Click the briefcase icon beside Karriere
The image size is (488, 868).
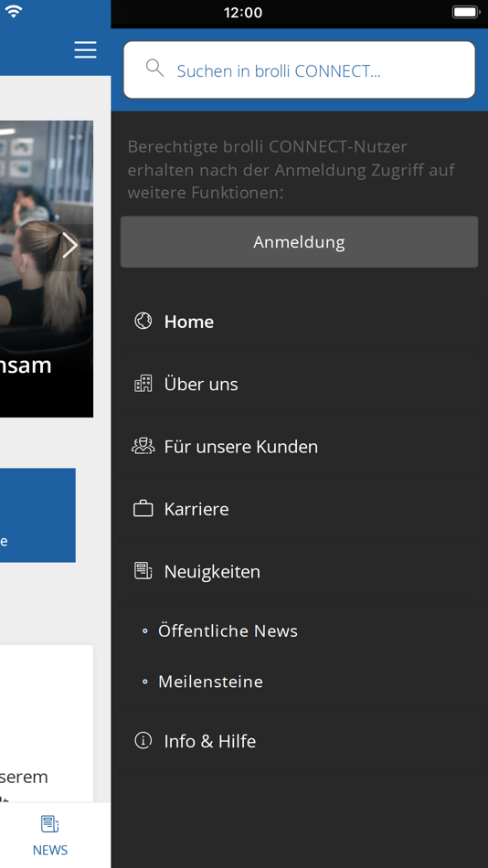tap(143, 509)
